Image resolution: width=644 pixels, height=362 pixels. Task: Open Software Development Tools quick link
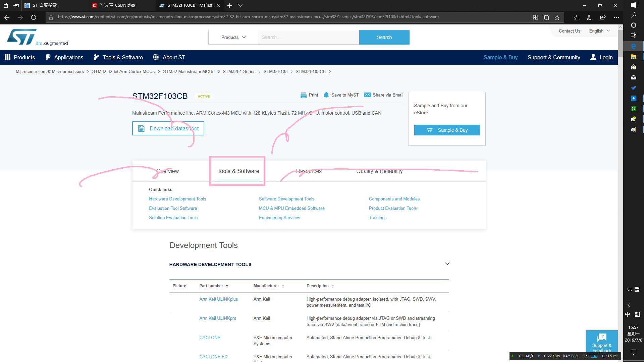286,199
